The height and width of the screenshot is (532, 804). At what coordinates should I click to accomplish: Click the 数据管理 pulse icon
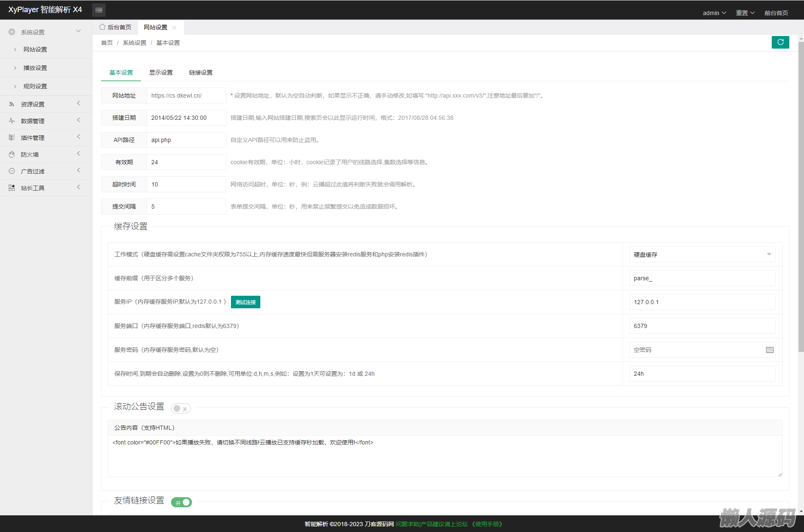(x=12, y=121)
